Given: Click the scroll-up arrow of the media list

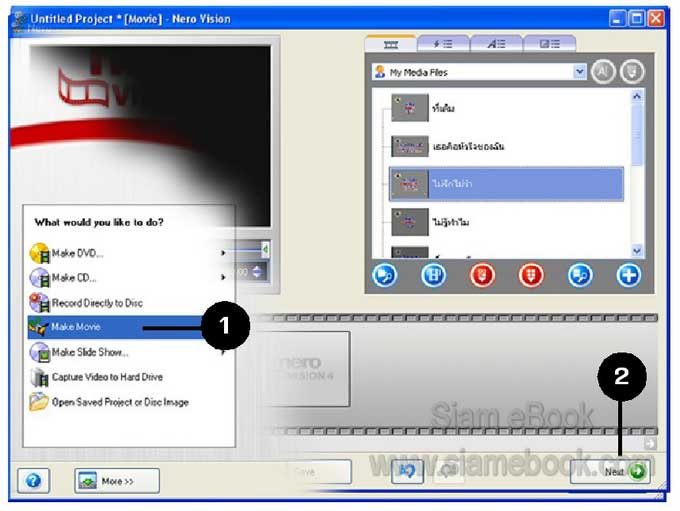Looking at the screenshot, I should 637,96.
